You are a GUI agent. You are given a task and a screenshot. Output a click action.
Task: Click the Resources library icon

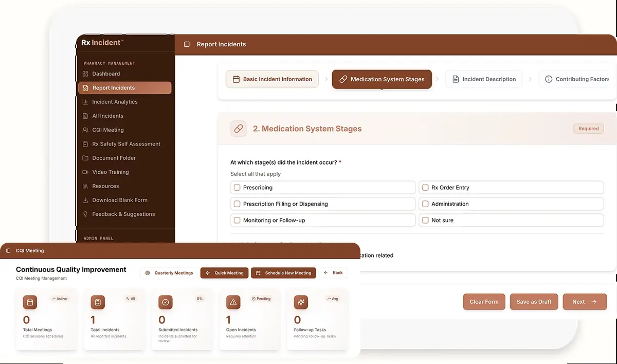tap(85, 186)
